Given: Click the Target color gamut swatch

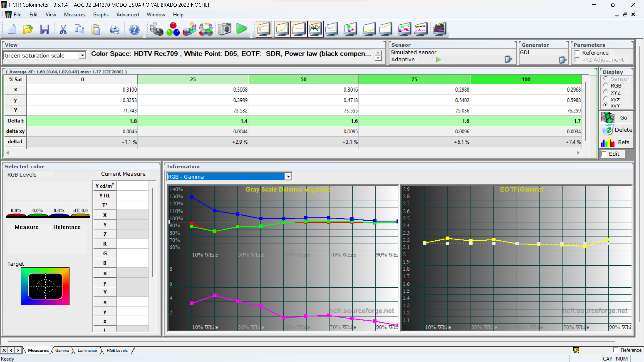Looking at the screenshot, I should [x=45, y=286].
